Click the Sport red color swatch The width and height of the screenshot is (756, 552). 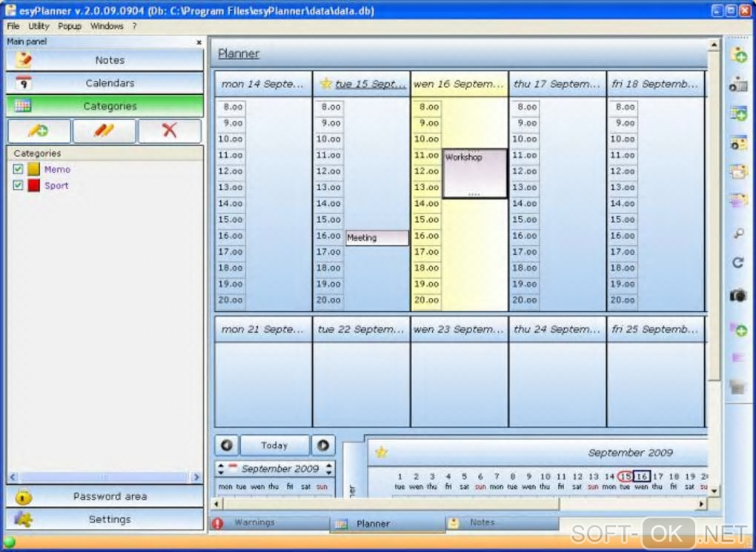point(34,185)
